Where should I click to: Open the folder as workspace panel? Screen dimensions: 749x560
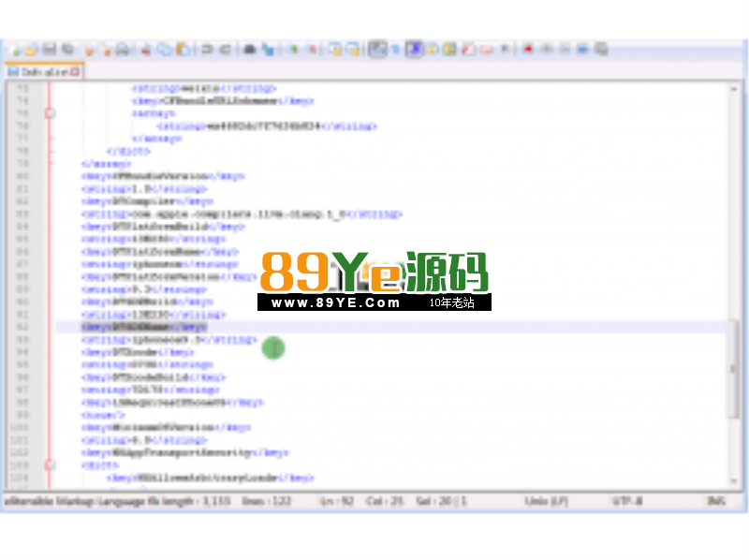coord(487,50)
